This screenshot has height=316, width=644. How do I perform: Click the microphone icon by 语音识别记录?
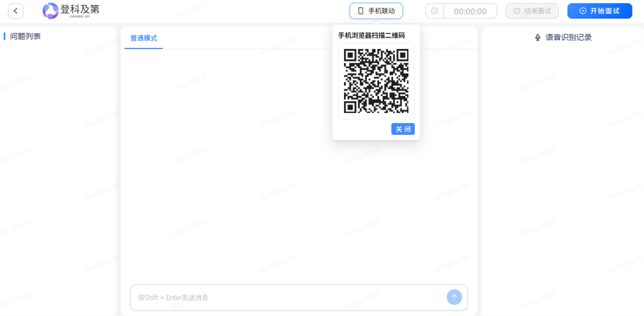point(538,38)
